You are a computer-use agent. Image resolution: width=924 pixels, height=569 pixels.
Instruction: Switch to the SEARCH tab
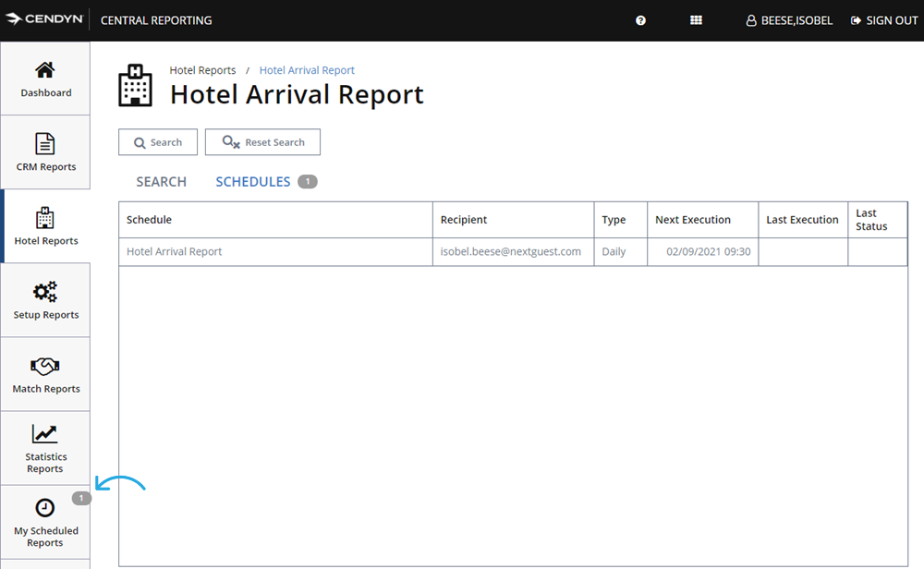[x=162, y=181]
